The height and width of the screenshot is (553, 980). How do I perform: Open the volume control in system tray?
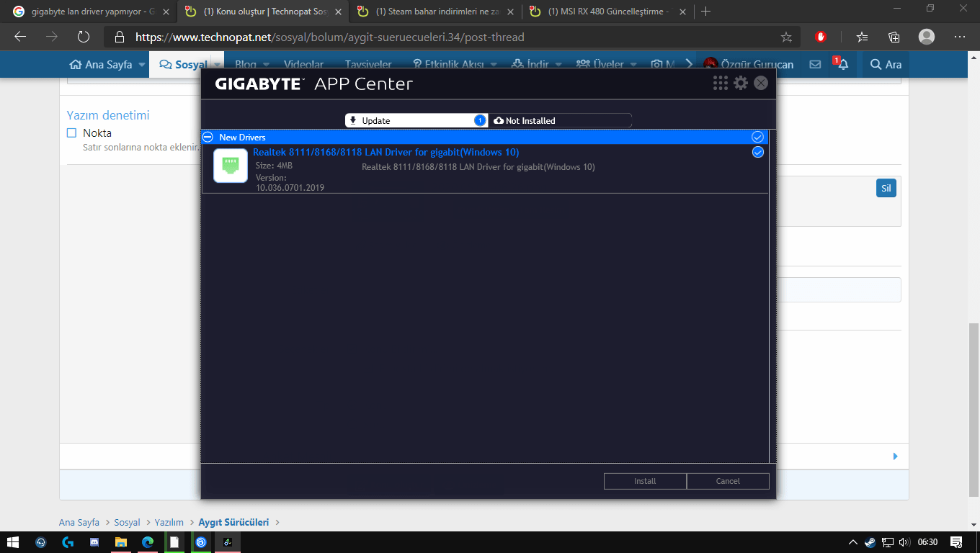pos(904,542)
